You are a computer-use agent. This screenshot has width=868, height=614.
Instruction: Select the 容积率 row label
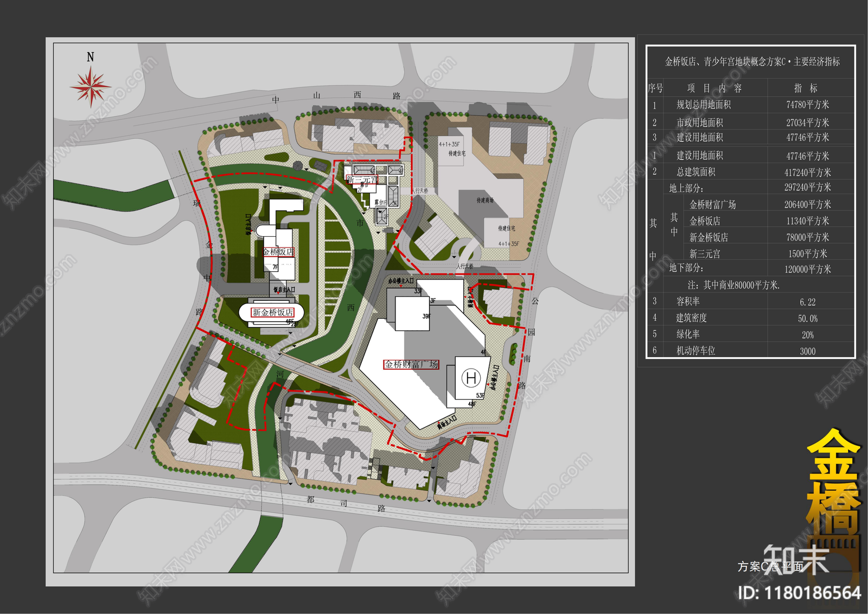pyautogui.click(x=688, y=301)
